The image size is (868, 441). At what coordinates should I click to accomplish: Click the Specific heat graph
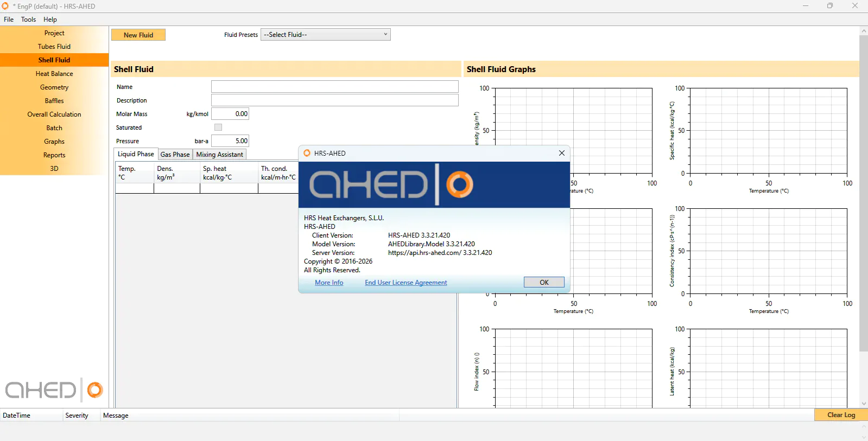pyautogui.click(x=768, y=131)
